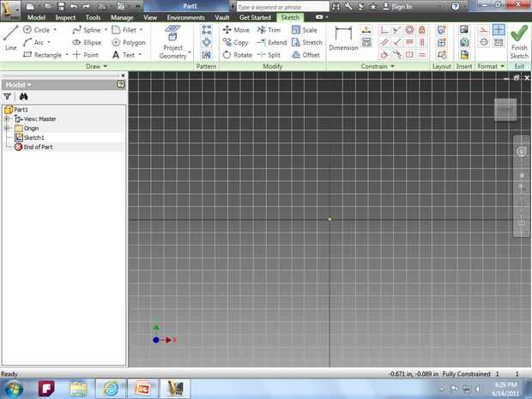Select the Offset tool
The height and width of the screenshot is (399, 532).
coord(305,55)
